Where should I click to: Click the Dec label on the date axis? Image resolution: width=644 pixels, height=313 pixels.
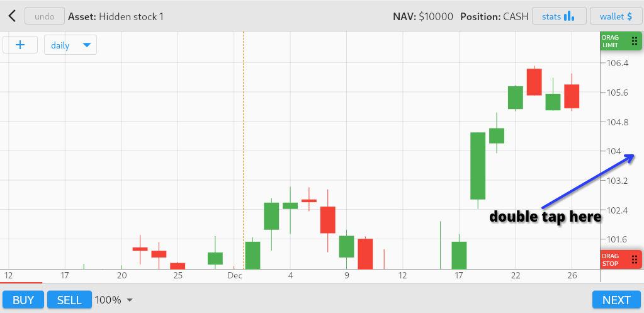point(235,275)
